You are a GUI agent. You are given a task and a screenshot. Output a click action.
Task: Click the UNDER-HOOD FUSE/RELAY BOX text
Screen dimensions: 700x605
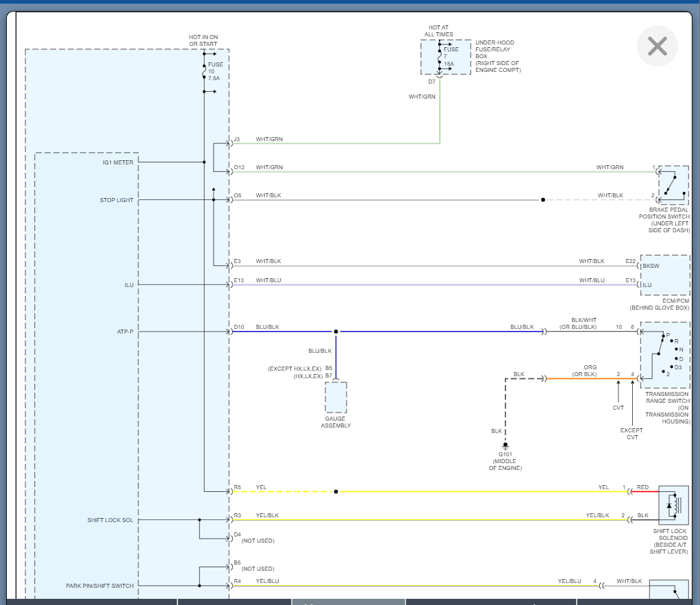[498, 56]
